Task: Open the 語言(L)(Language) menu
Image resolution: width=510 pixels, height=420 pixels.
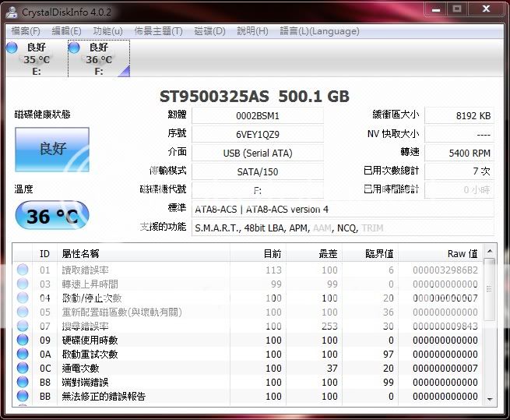Action: point(319,31)
